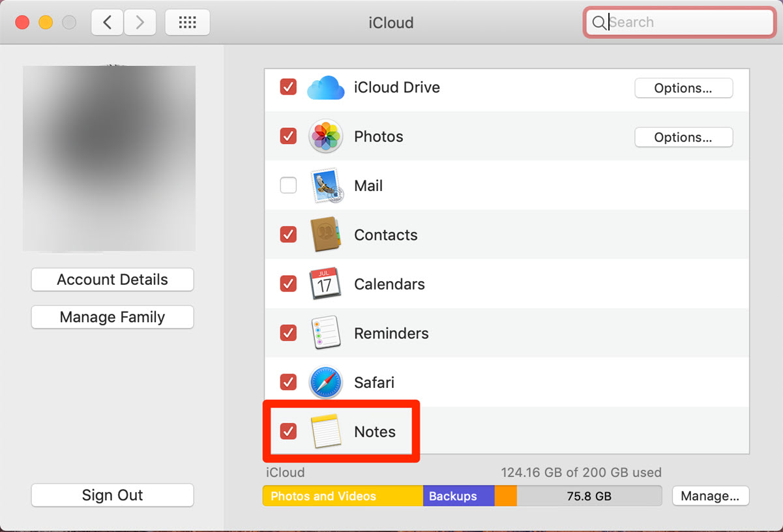
Task: Open Photos Options
Action: [x=683, y=137]
